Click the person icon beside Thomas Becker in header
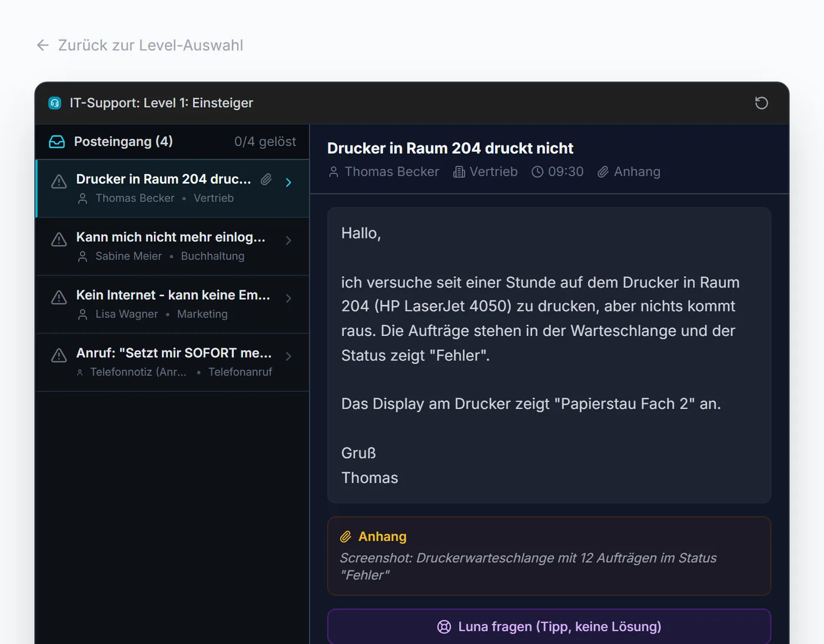Image resolution: width=824 pixels, height=644 pixels. point(334,172)
